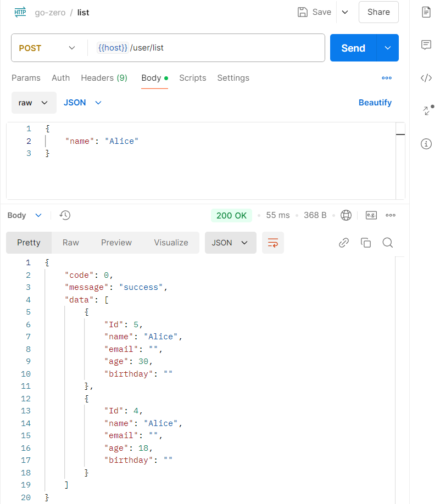Image resolution: width=440 pixels, height=504 pixels.
Task: Expand the Send button arrow options
Action: pos(388,48)
